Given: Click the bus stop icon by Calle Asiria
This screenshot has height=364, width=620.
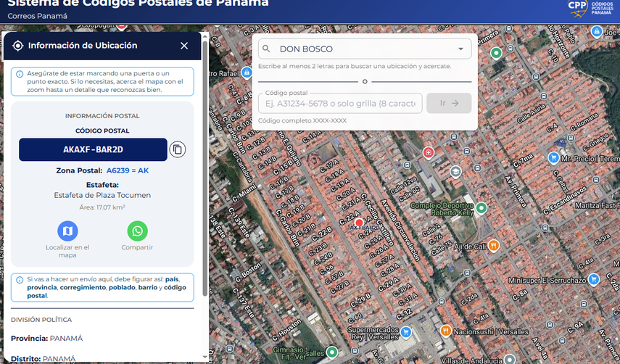Looking at the screenshot, I should [x=544, y=96].
